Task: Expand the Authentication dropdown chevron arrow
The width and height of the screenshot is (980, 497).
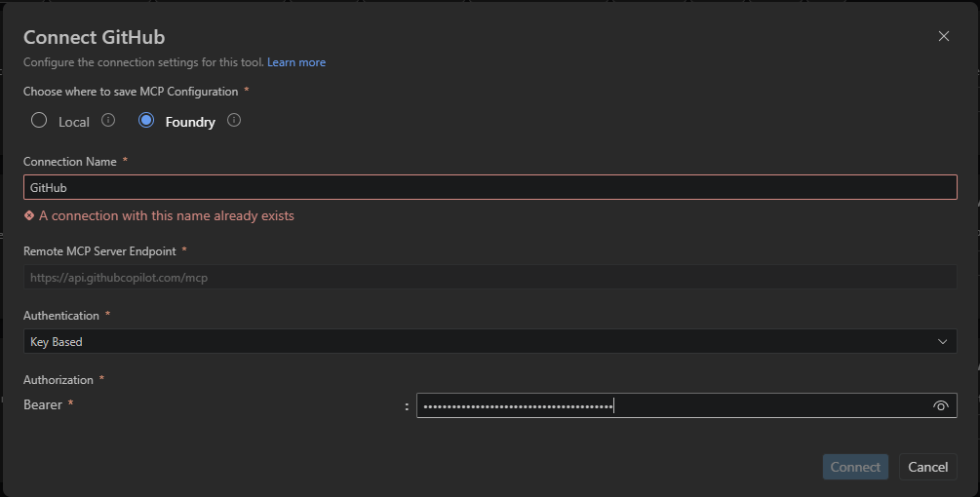Action: pos(942,341)
